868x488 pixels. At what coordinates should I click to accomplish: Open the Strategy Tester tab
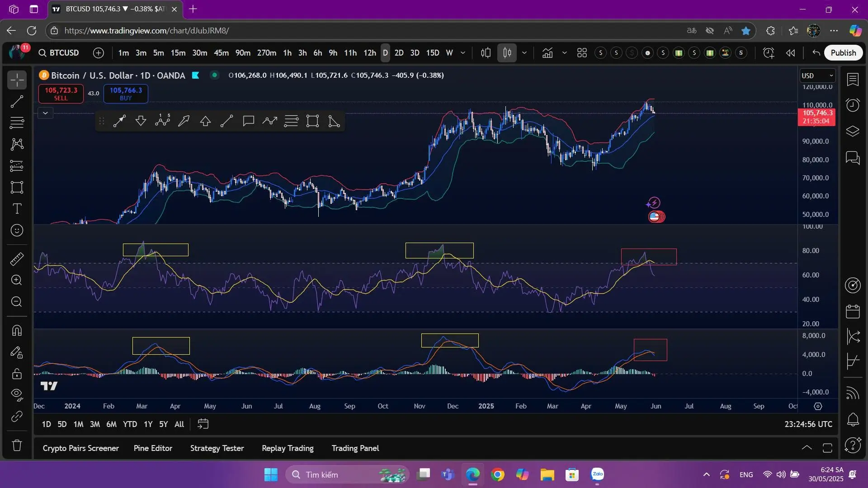click(x=217, y=448)
